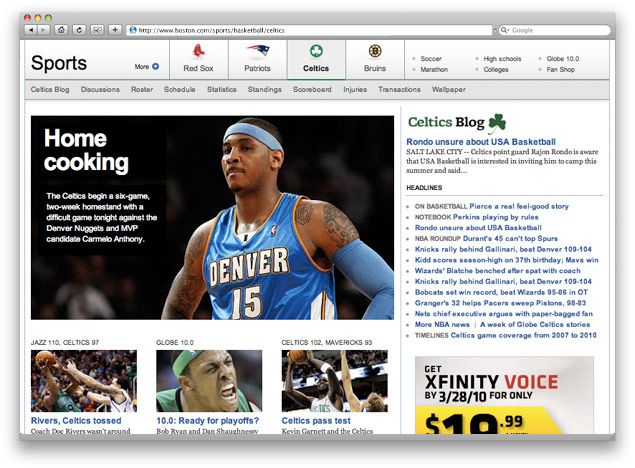The width and height of the screenshot is (635, 468).
Task: Open the Transactions page
Action: point(399,89)
